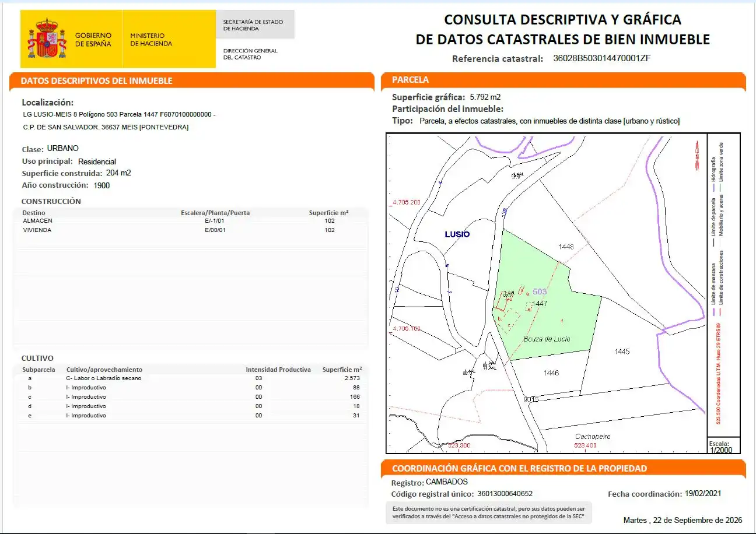Select the VIVIENDA row destination
The height and width of the screenshot is (534, 756).
tap(37, 230)
